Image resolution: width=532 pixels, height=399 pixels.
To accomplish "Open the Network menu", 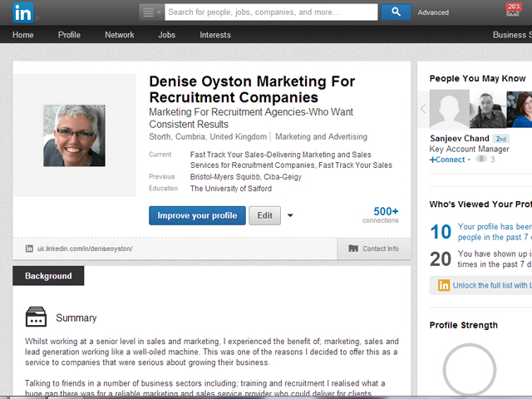I will (120, 35).
